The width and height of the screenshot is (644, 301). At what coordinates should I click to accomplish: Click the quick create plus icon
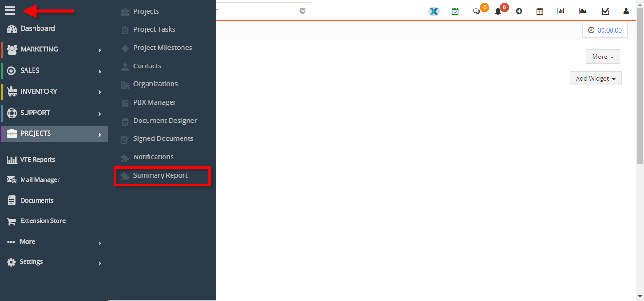point(519,11)
